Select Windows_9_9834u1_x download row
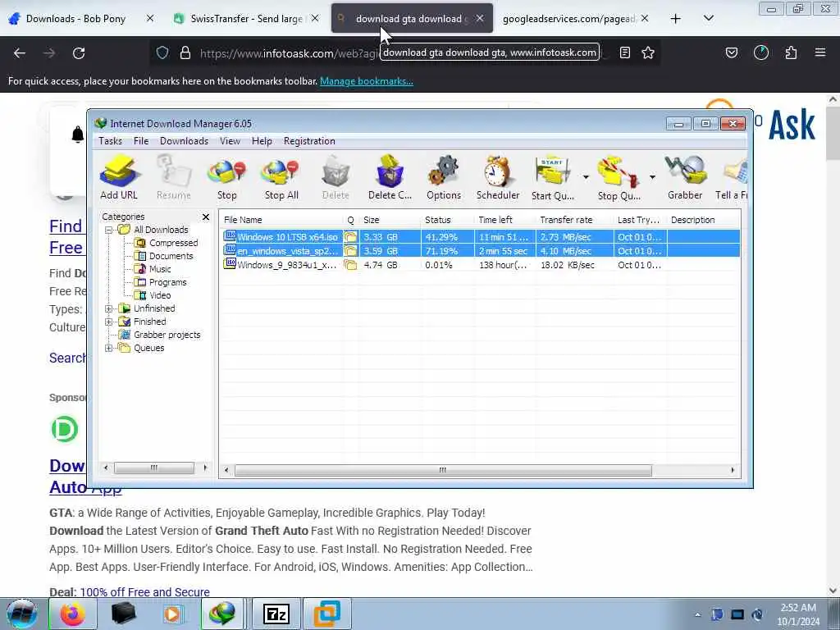 pyautogui.click(x=481, y=265)
